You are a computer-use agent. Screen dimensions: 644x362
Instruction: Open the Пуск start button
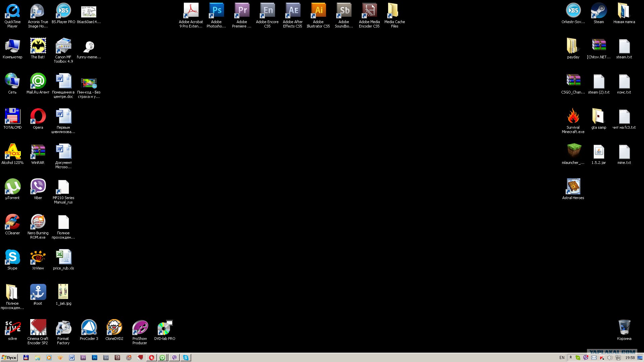pyautogui.click(x=9, y=358)
